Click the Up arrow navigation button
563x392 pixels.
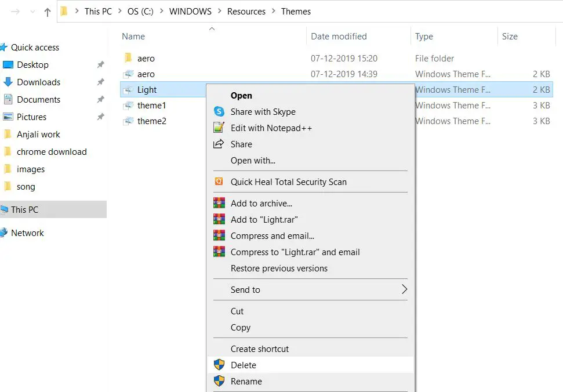coord(48,12)
